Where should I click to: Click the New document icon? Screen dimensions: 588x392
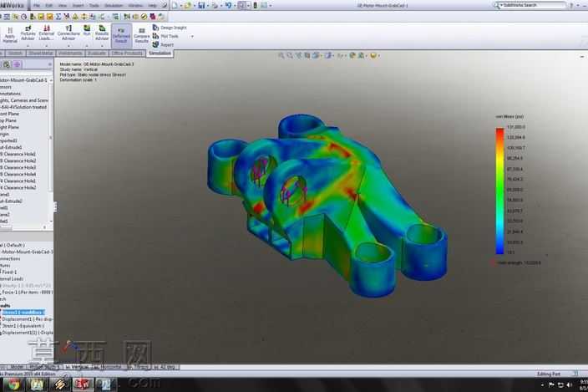[x=175, y=5]
